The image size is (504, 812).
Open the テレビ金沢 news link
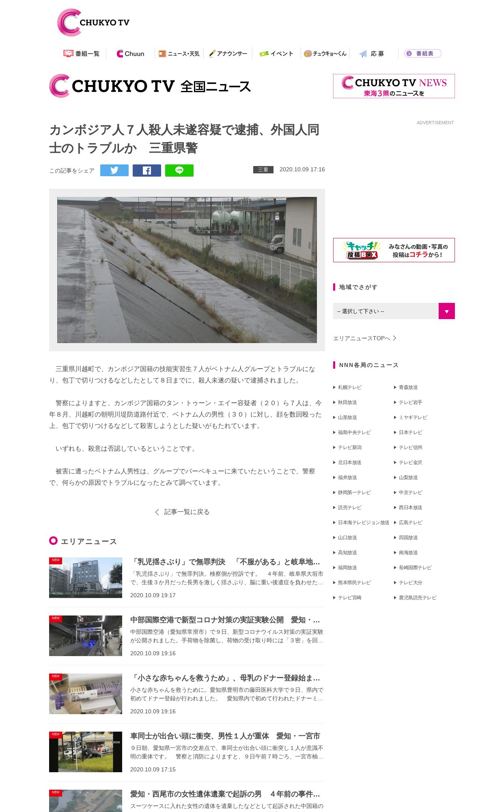tap(408, 462)
